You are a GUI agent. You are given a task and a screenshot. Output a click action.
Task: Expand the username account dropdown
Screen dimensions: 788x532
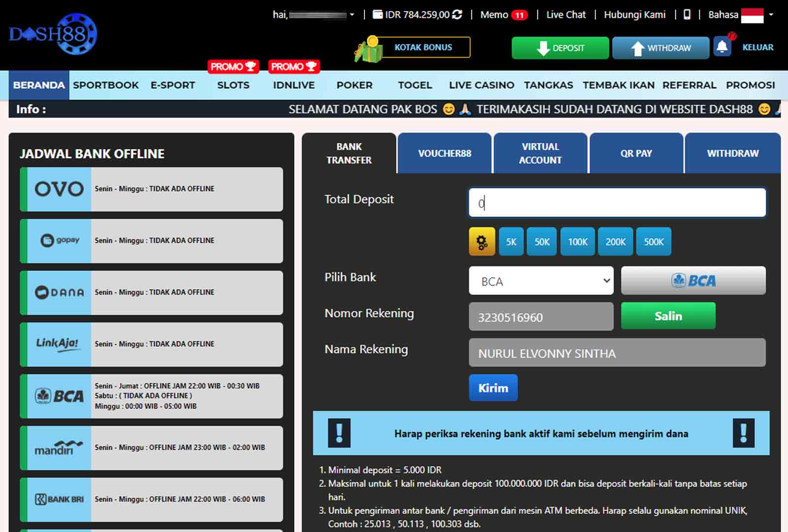coord(352,15)
